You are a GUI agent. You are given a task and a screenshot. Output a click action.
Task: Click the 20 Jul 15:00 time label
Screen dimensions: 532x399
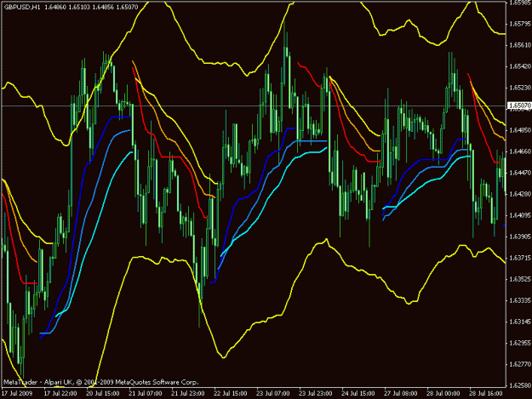pos(103,394)
